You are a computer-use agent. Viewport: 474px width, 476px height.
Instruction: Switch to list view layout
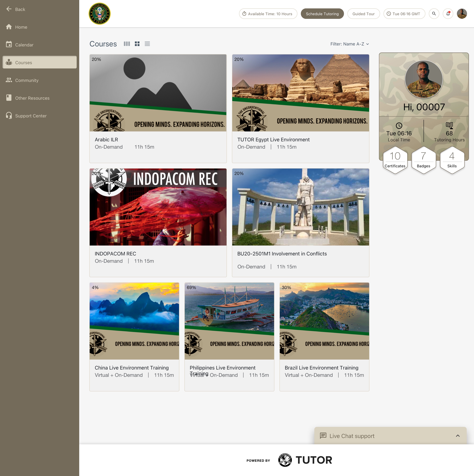pyautogui.click(x=147, y=44)
